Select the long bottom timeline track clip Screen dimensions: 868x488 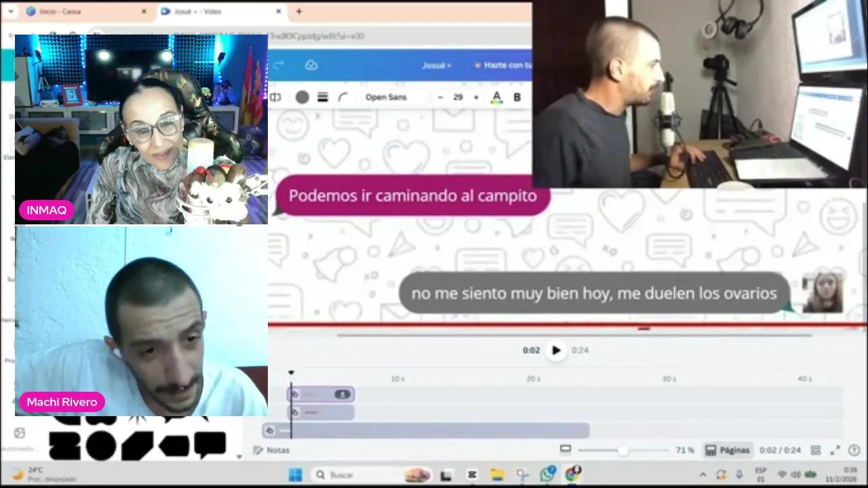pyautogui.click(x=427, y=430)
